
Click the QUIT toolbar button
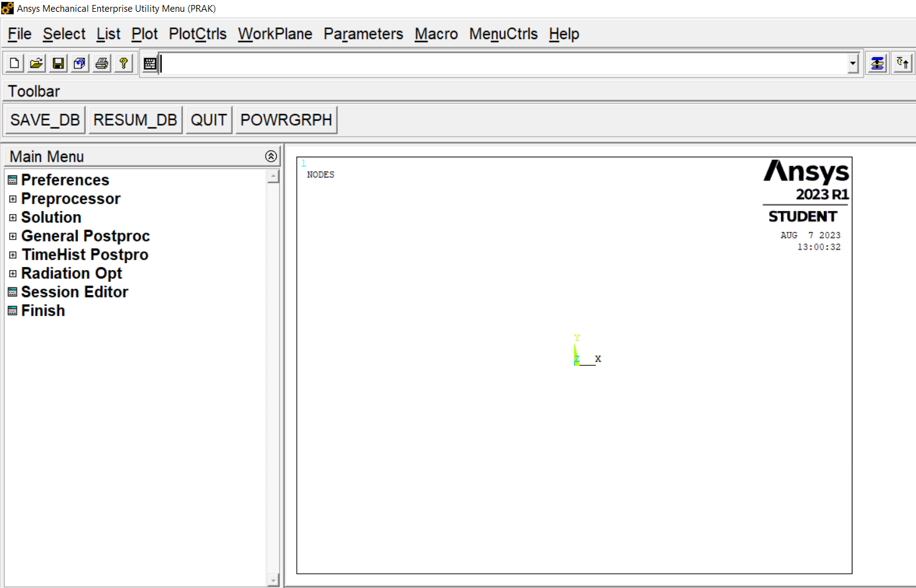click(x=208, y=120)
